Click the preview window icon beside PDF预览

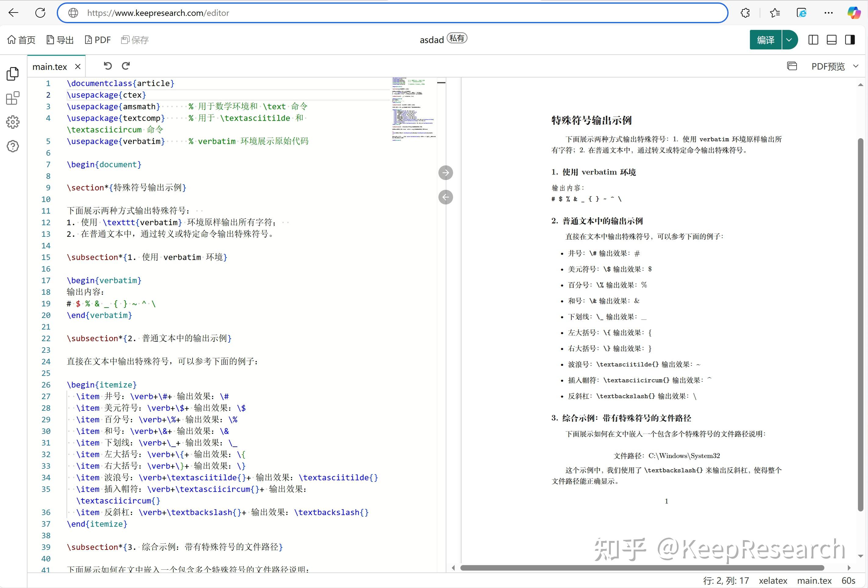pos(792,66)
